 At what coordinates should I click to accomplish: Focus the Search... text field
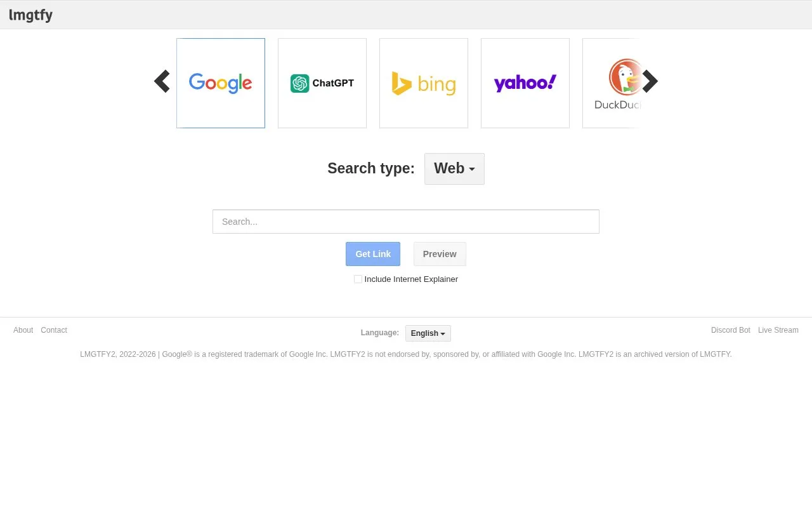406,222
